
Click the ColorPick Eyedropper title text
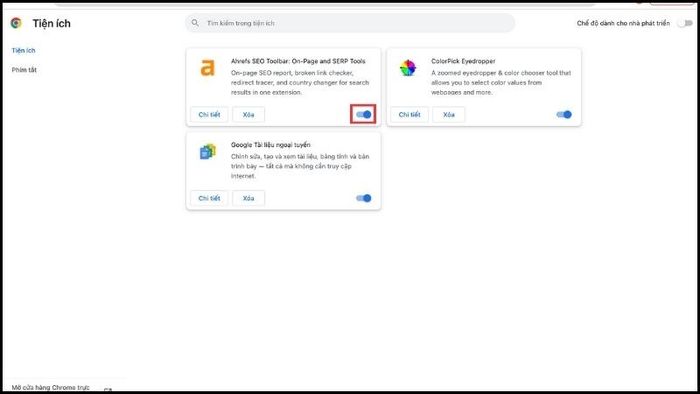(463, 61)
